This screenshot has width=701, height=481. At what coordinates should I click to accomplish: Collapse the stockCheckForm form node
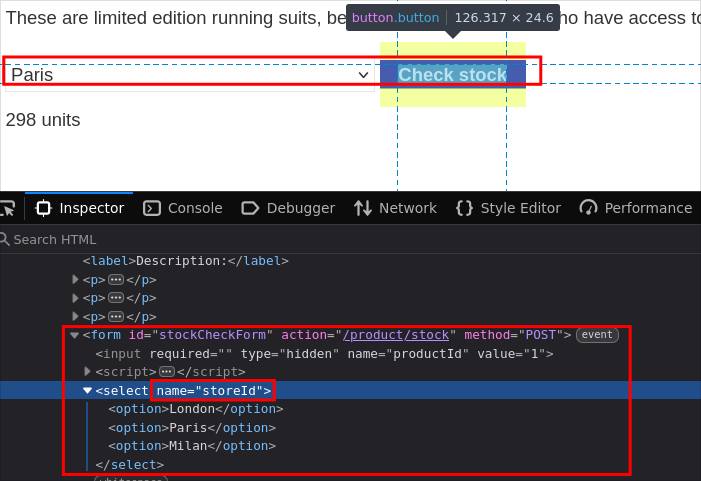pyautogui.click(x=75, y=335)
